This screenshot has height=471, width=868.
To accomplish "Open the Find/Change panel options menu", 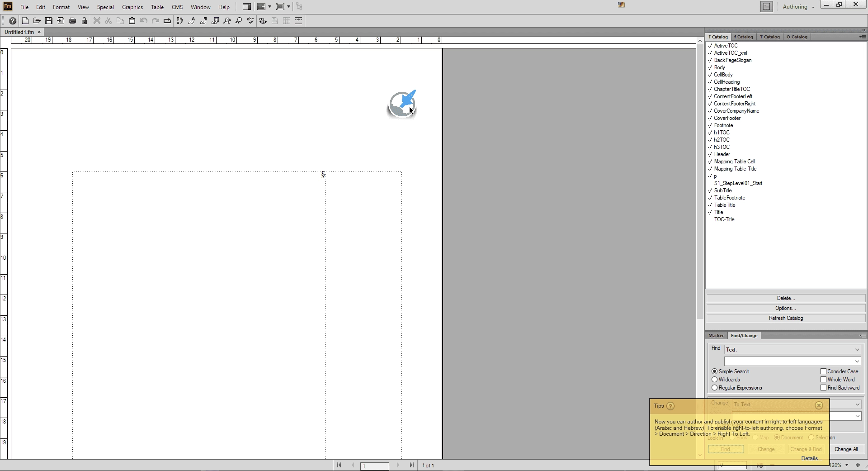I will click(863, 335).
